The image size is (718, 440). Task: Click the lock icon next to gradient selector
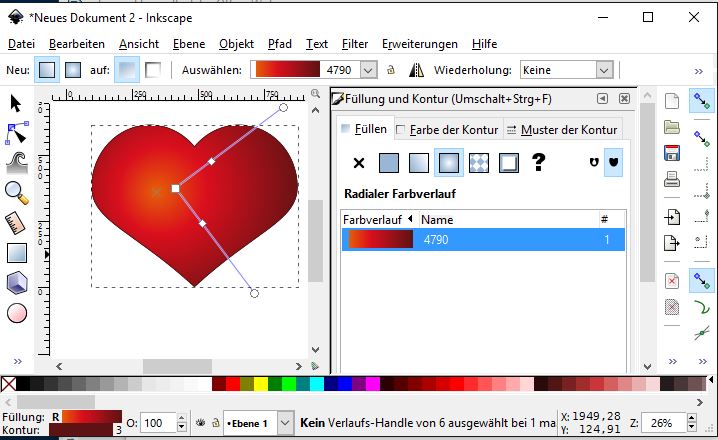click(x=391, y=70)
